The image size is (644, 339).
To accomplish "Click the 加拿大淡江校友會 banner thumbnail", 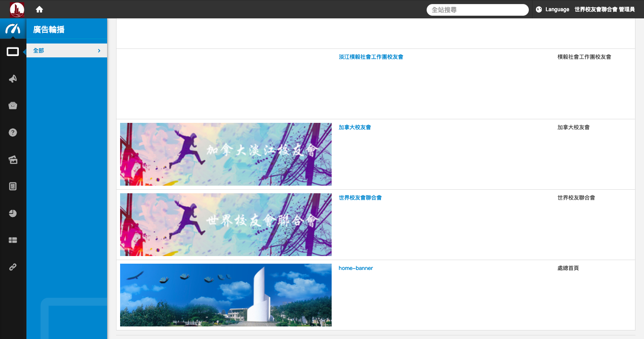I will [x=226, y=154].
